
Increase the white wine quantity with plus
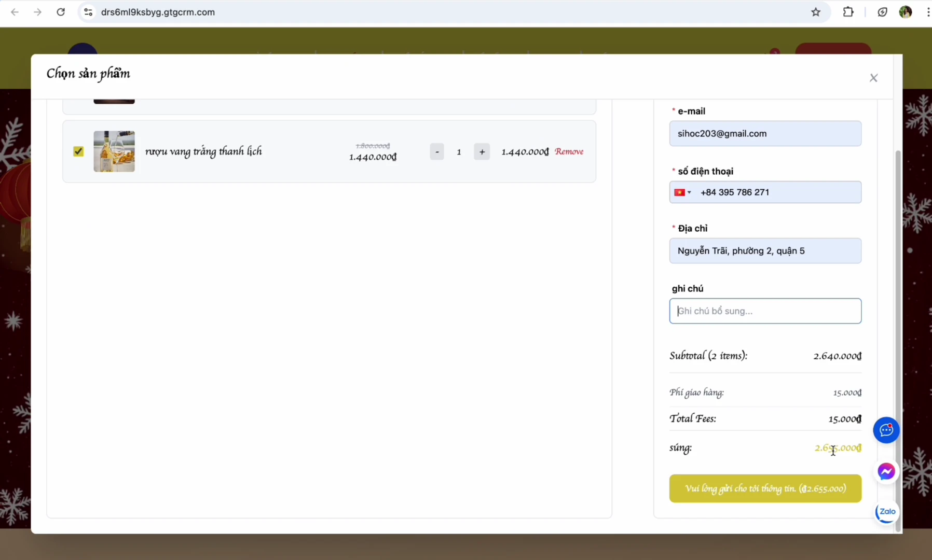482,152
